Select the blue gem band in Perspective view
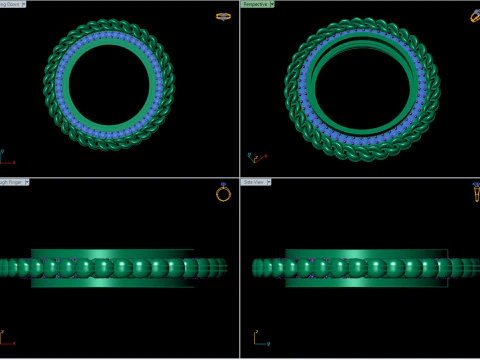Image resolution: width=480 pixels, height=360 pixels. (x=363, y=140)
